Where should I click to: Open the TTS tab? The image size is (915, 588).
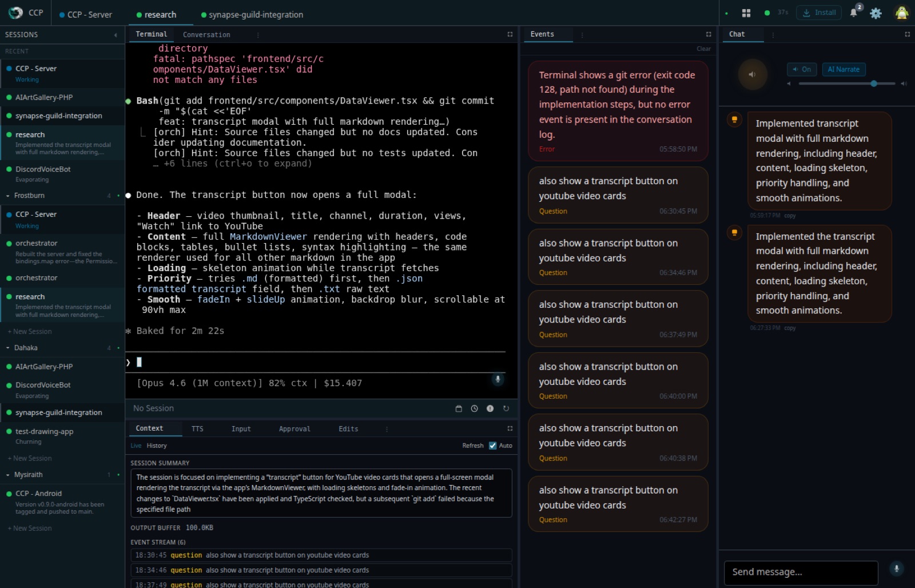pos(197,429)
